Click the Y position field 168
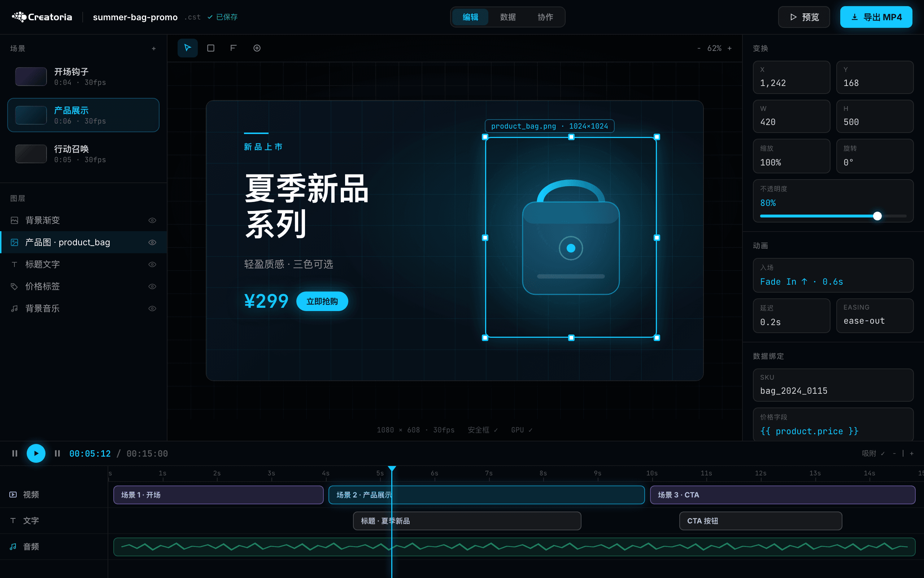Viewport: 924px width, 578px height. (875, 77)
